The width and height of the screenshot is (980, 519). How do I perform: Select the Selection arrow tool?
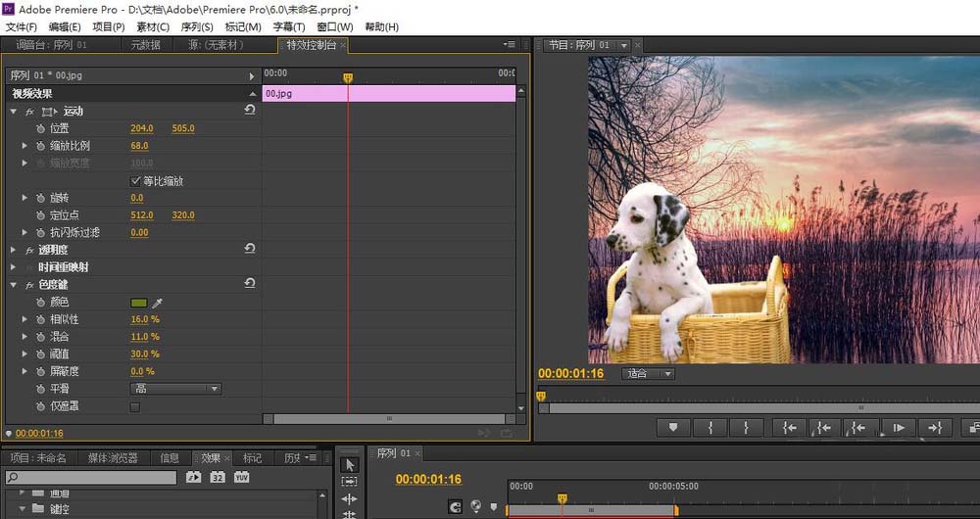351,464
